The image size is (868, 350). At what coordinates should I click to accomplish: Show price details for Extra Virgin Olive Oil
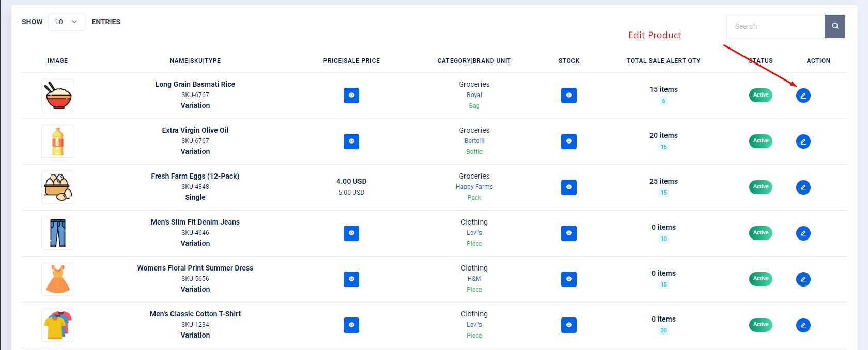pyautogui.click(x=351, y=141)
